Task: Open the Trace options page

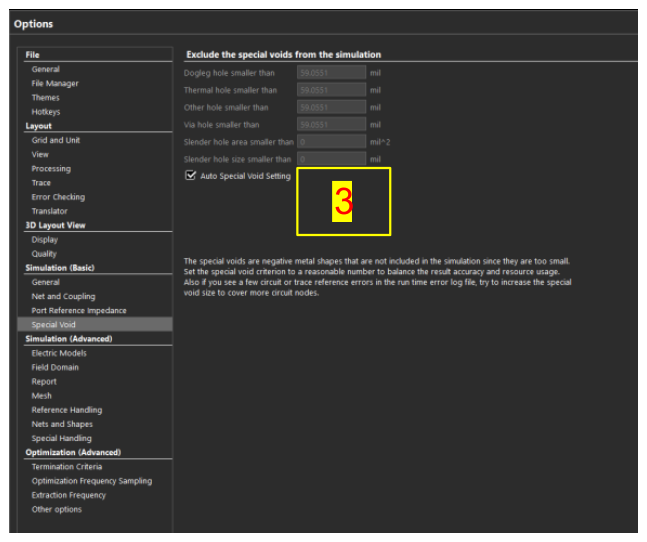Action: [41, 183]
